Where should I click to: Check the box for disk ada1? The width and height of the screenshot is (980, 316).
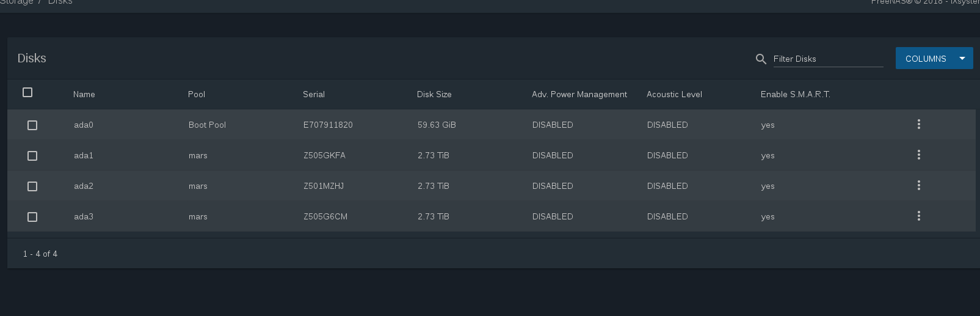pyautogui.click(x=32, y=156)
